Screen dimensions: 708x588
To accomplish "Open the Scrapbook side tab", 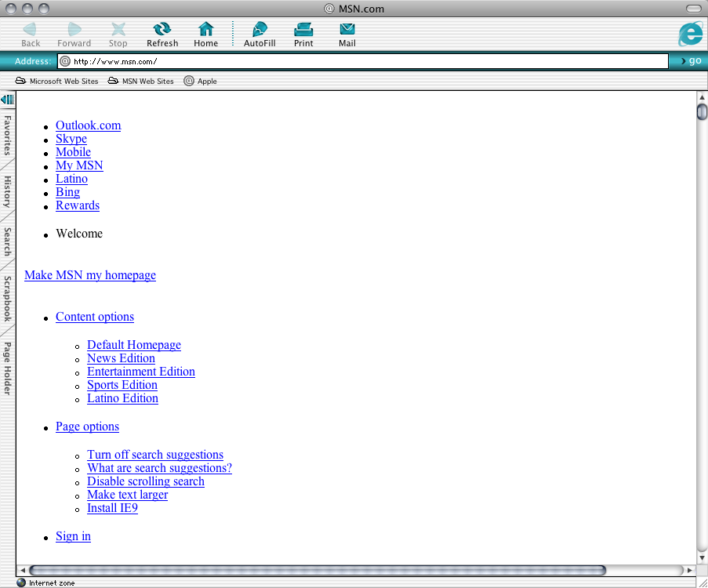I will point(7,299).
